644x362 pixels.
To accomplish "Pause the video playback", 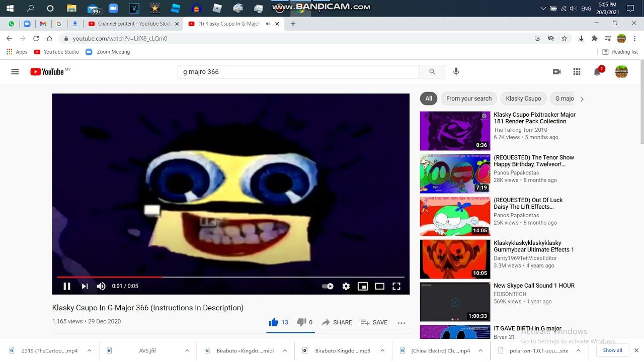I will pos(66,286).
